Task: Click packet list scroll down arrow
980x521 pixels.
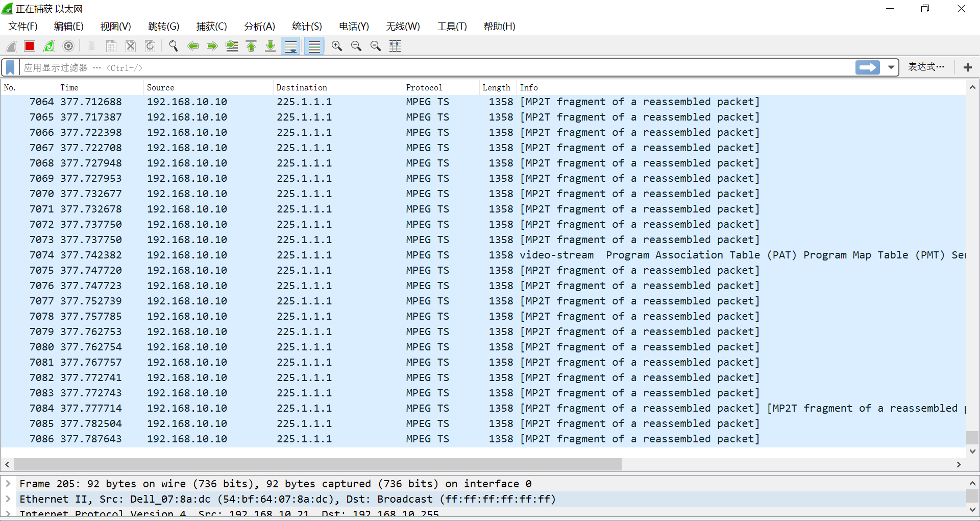Action: tap(972, 451)
